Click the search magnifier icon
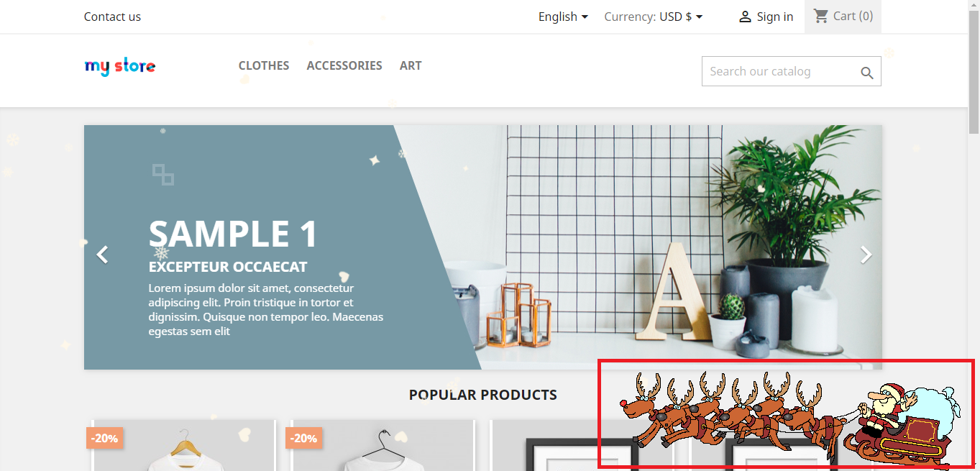The width and height of the screenshot is (980, 471). (x=867, y=73)
